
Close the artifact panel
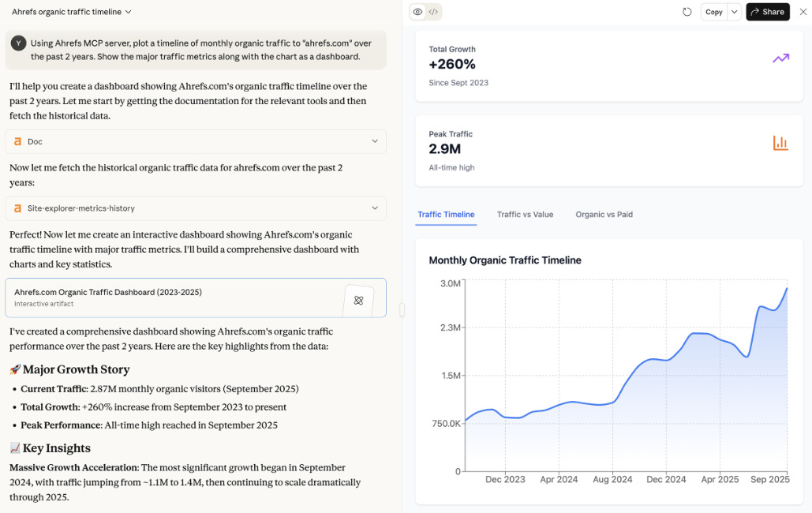[803, 12]
